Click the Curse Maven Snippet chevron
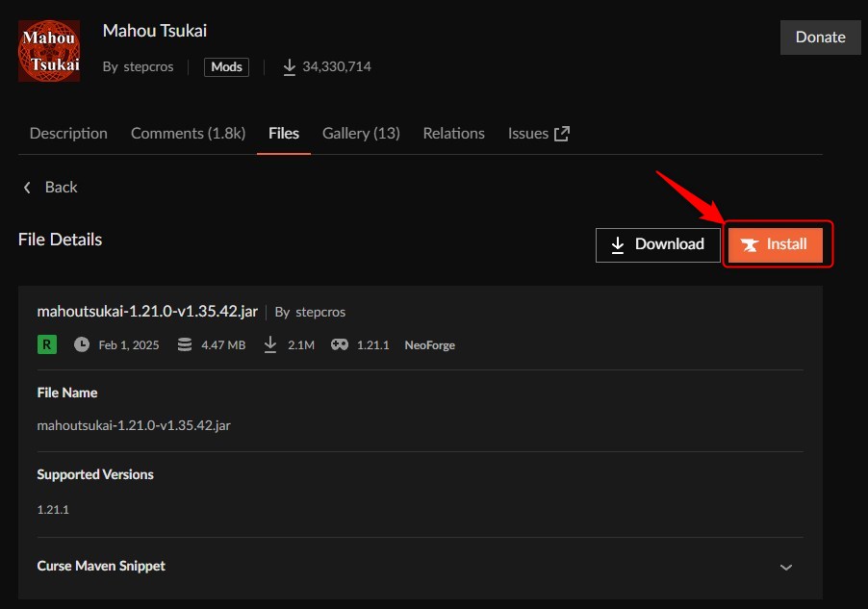868x609 pixels. coord(786,568)
